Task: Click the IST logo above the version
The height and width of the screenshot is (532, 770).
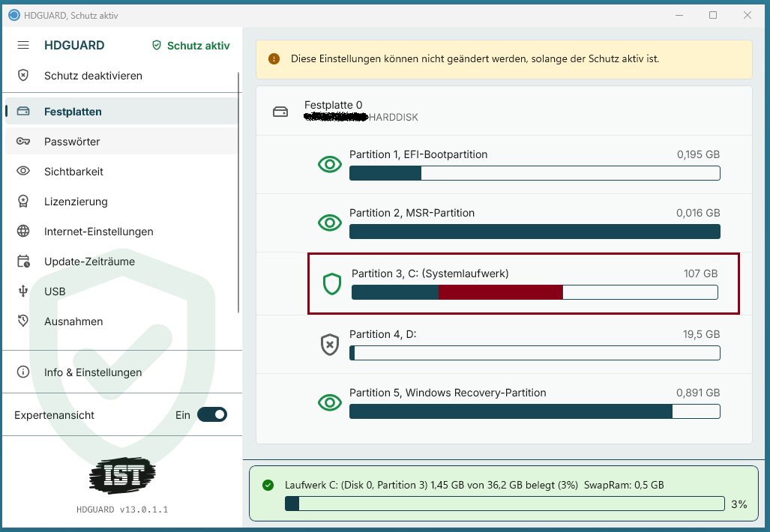Action: pyautogui.click(x=122, y=475)
